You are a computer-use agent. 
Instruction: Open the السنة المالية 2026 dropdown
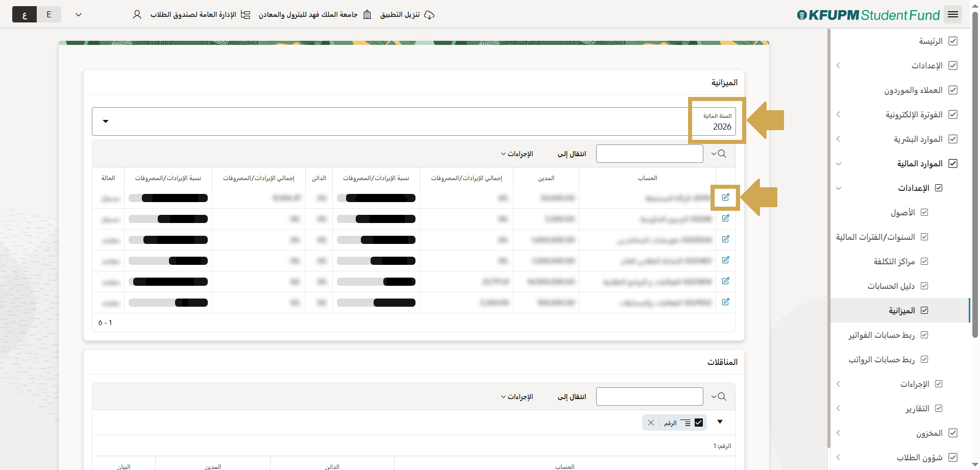pyautogui.click(x=414, y=121)
